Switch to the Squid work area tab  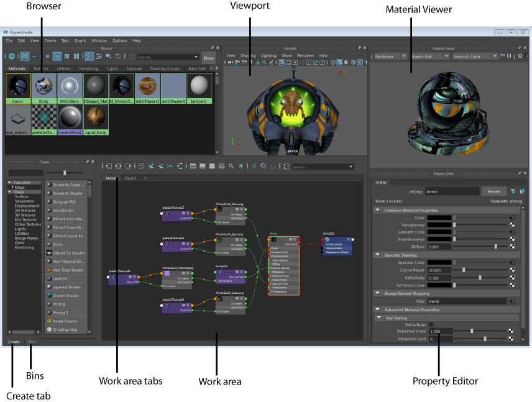pyautogui.click(x=129, y=178)
